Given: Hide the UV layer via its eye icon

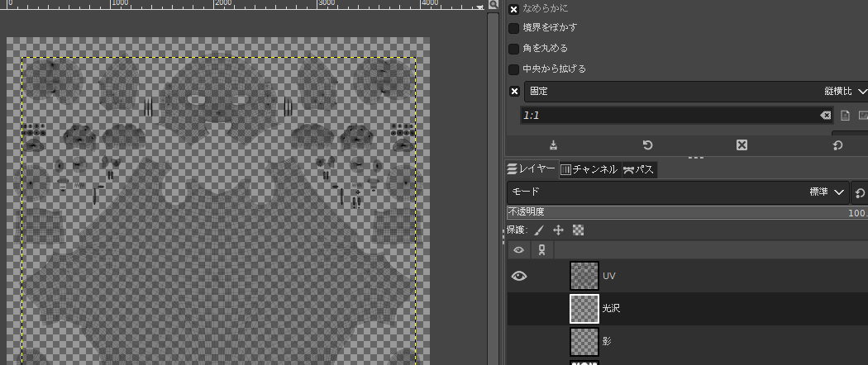Looking at the screenshot, I should (518, 276).
